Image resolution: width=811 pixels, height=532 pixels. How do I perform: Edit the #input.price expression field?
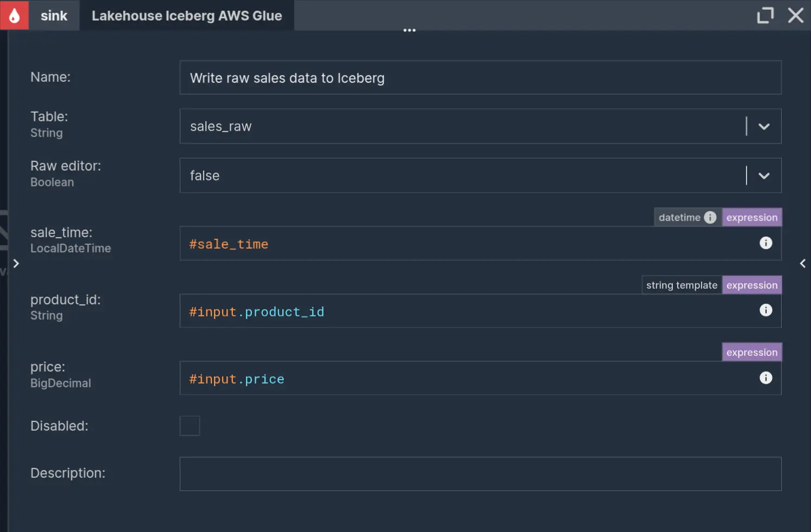[480, 378]
